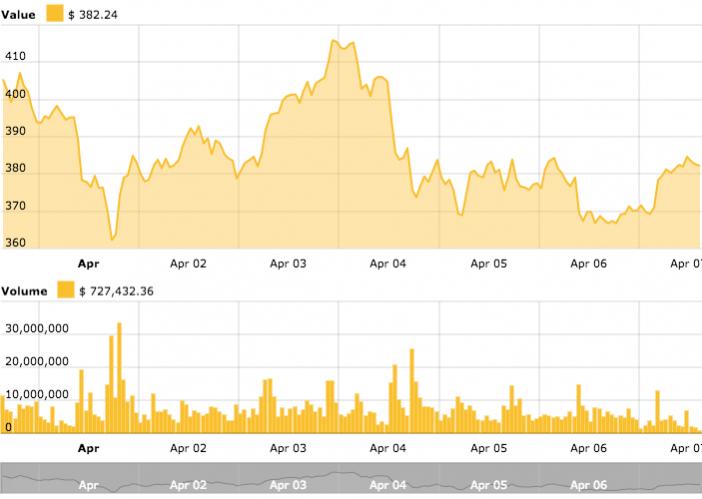Screen dimensions: 702x499
Task: Select Apr 03 label on Volume chart axis
Action: point(288,449)
